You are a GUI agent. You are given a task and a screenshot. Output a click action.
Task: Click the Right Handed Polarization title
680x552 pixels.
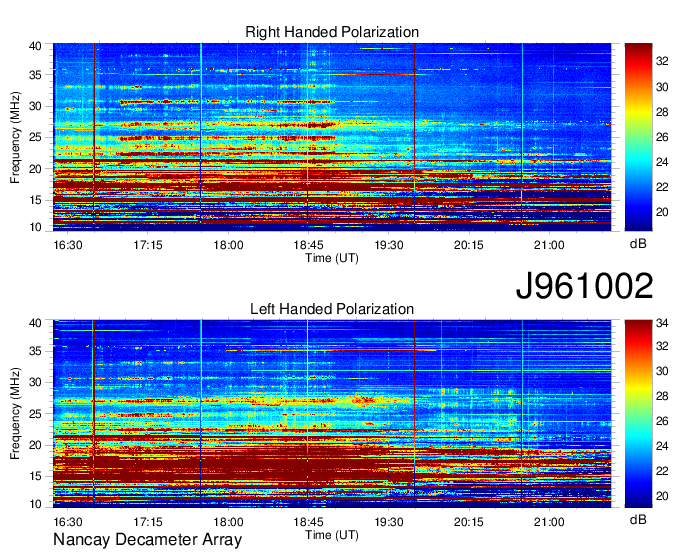[332, 32]
